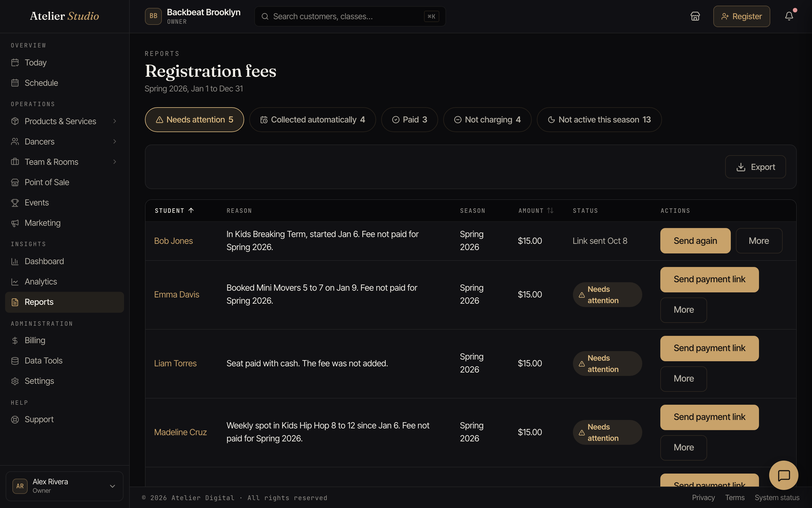The image size is (812, 508).
Task: Click the Settings gear icon
Action: tap(15, 381)
